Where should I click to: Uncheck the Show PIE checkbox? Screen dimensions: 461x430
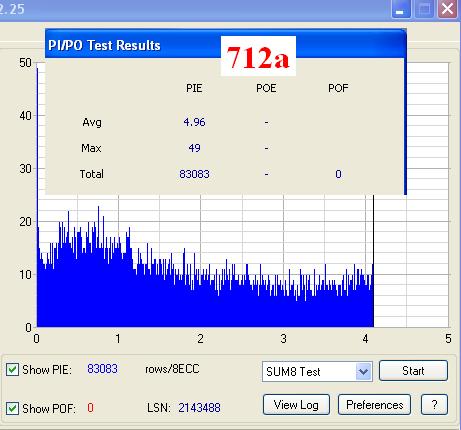pyautogui.click(x=12, y=370)
